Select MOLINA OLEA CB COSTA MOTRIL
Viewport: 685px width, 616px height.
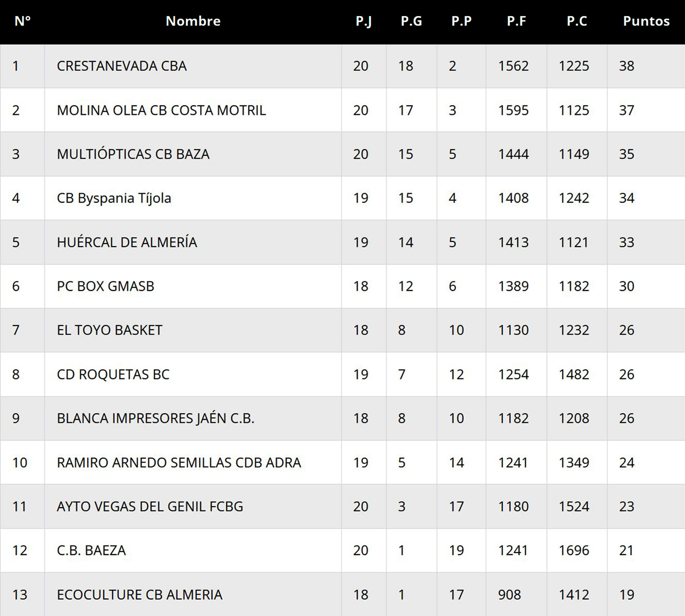(x=161, y=110)
